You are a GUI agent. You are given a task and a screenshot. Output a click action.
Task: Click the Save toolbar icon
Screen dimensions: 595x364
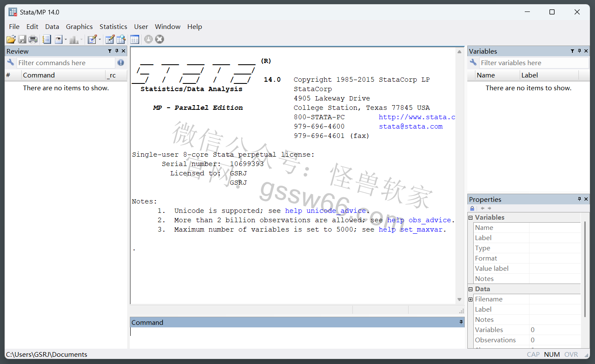tap(22, 40)
